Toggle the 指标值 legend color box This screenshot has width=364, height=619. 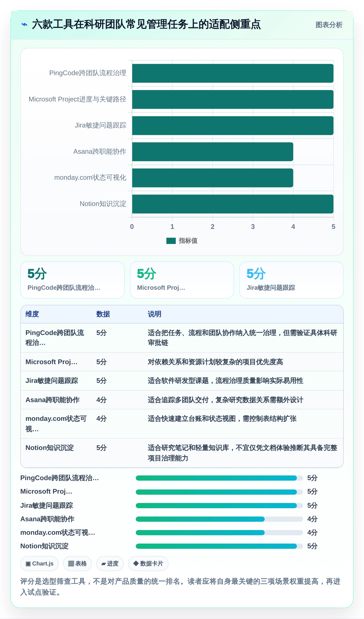(171, 241)
